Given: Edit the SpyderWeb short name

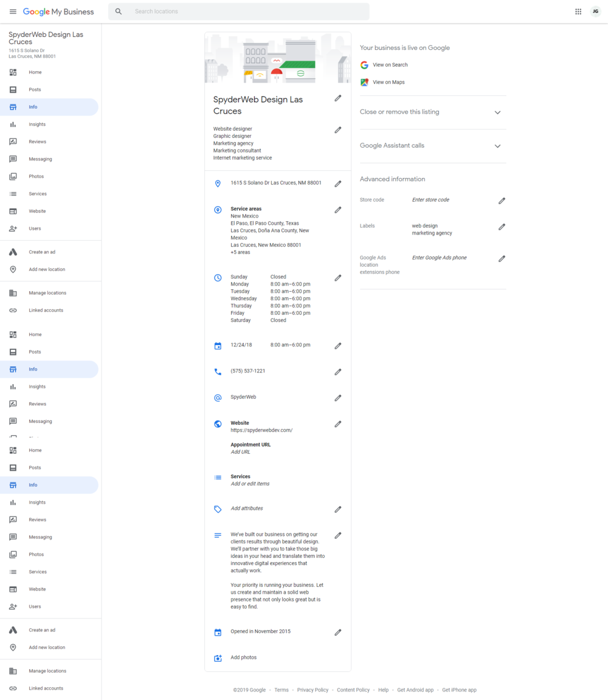Looking at the screenshot, I should [338, 398].
